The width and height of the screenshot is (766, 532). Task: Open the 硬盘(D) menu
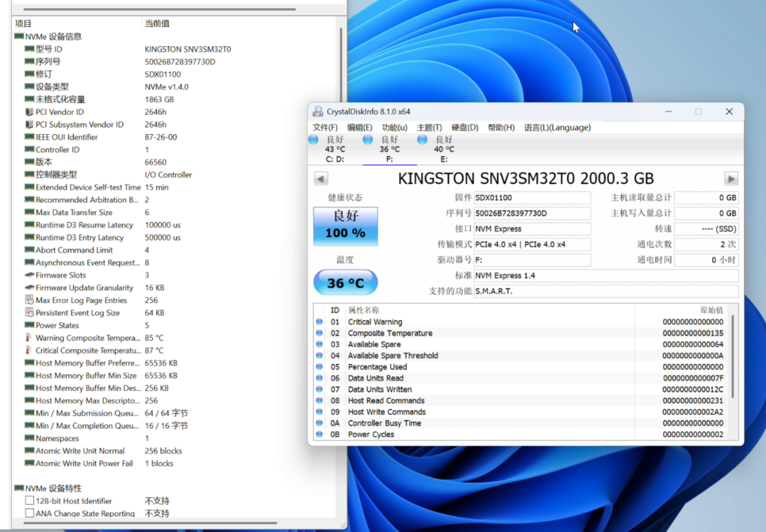pyautogui.click(x=465, y=128)
